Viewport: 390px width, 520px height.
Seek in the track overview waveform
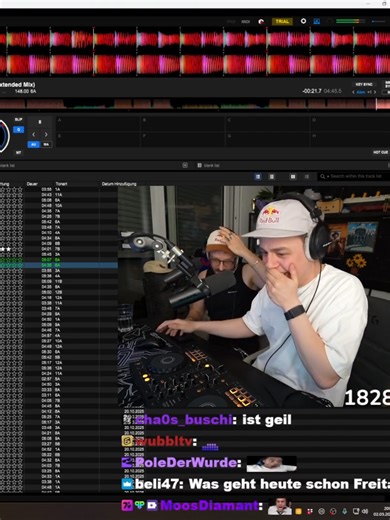click(195, 104)
